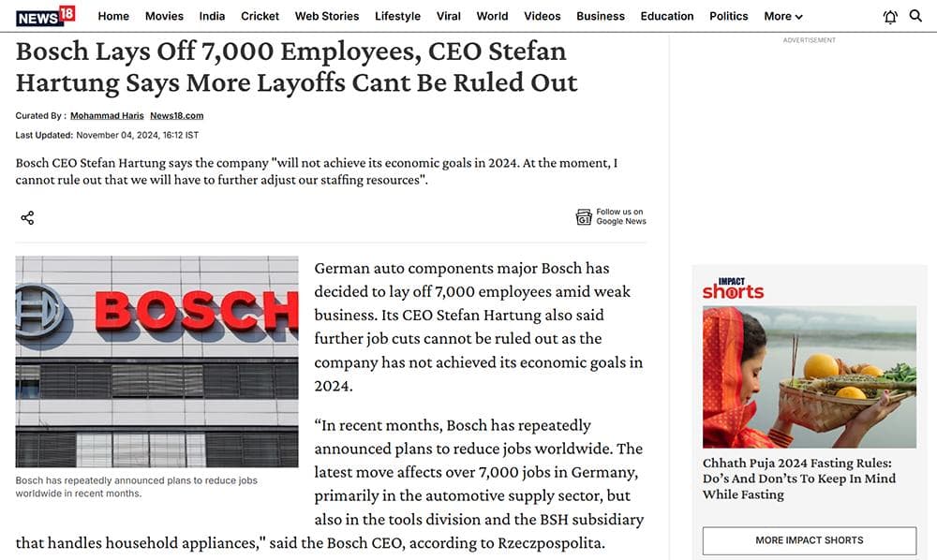Click the search magnifier icon
Viewport: 937px width, 560px height.
tap(915, 16)
